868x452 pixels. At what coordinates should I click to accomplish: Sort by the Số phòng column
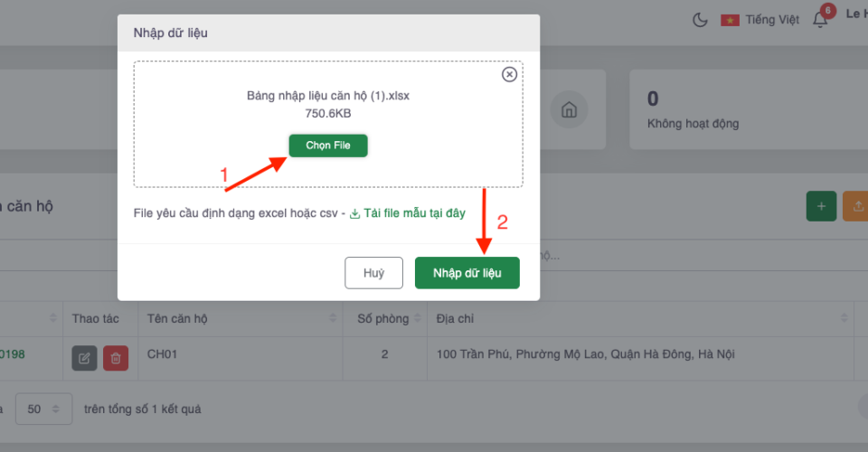(384, 319)
